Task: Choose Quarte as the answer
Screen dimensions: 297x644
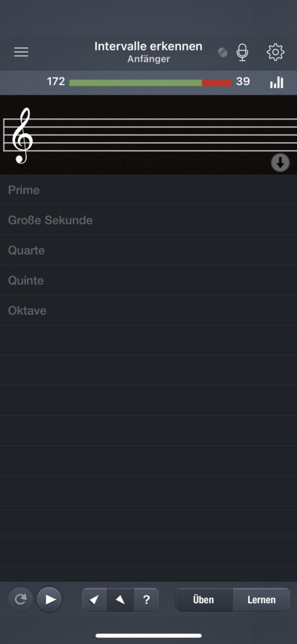Action: (x=148, y=250)
